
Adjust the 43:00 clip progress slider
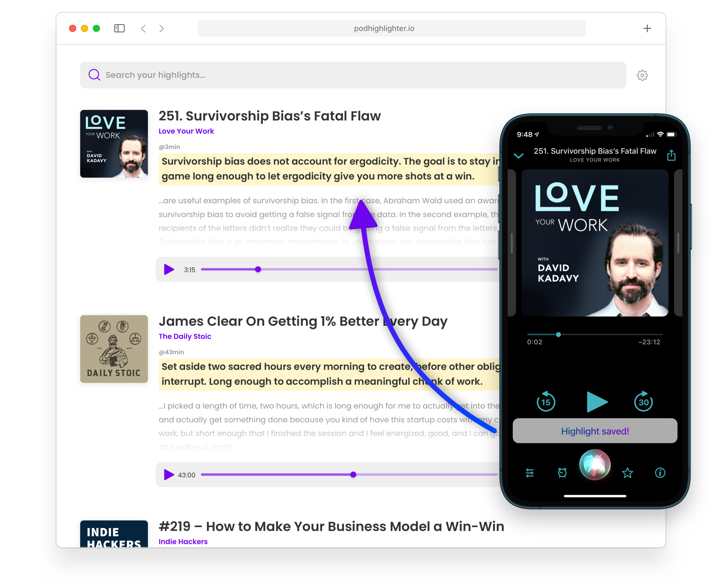[x=349, y=475]
